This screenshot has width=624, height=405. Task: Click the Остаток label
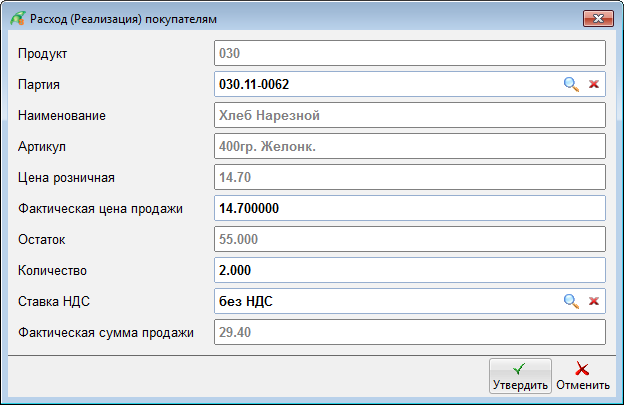[41, 239]
